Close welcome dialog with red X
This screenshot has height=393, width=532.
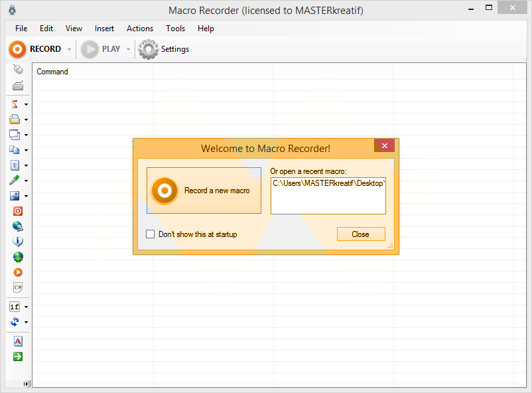385,145
